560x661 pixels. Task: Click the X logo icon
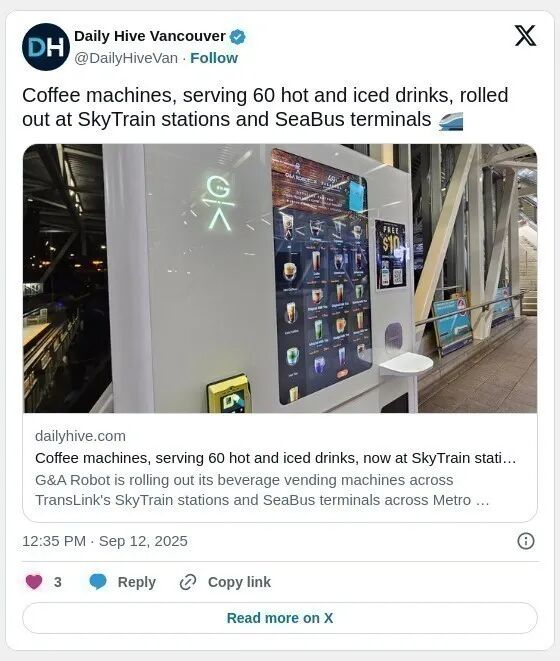525,36
